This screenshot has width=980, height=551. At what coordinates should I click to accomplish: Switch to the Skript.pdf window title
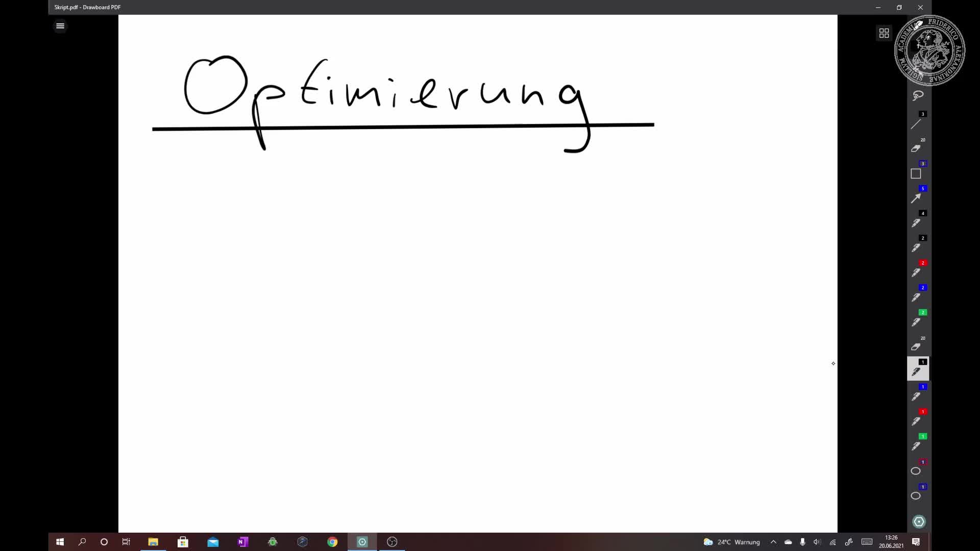tap(87, 7)
